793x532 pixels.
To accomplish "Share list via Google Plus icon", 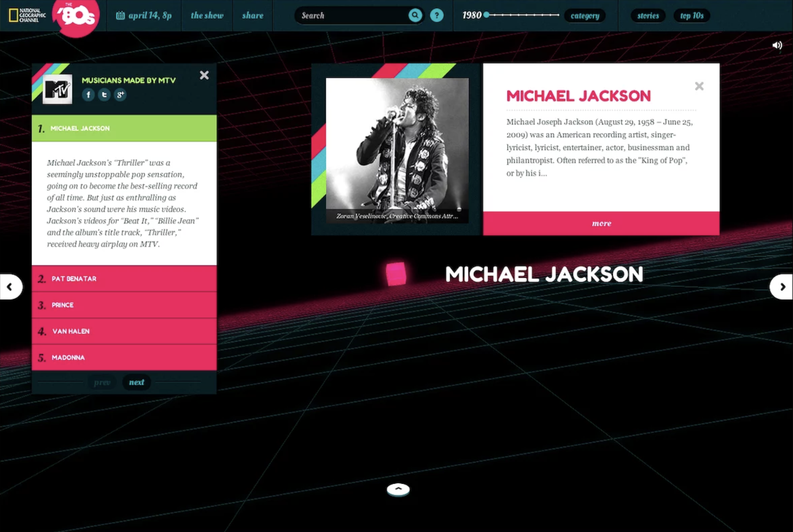I will click(120, 95).
